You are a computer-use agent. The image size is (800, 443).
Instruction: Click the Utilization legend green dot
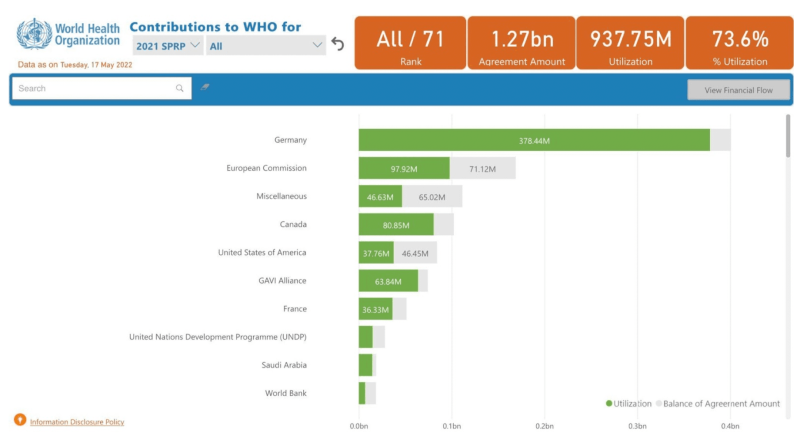[609, 403]
